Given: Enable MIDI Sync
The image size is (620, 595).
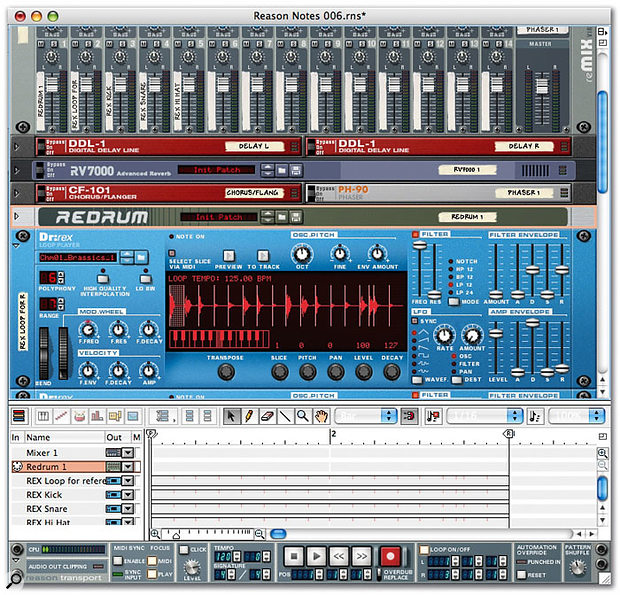Looking at the screenshot, I should (x=118, y=561).
